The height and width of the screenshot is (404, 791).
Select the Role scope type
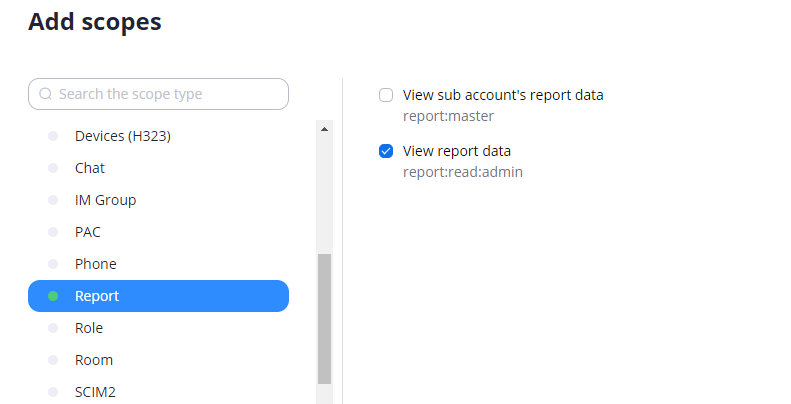click(158, 328)
